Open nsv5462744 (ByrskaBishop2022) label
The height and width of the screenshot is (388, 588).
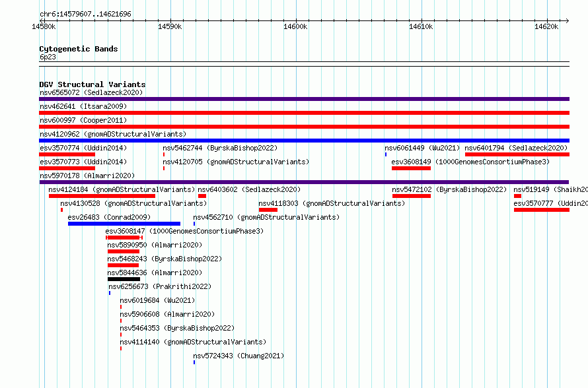click(220, 148)
